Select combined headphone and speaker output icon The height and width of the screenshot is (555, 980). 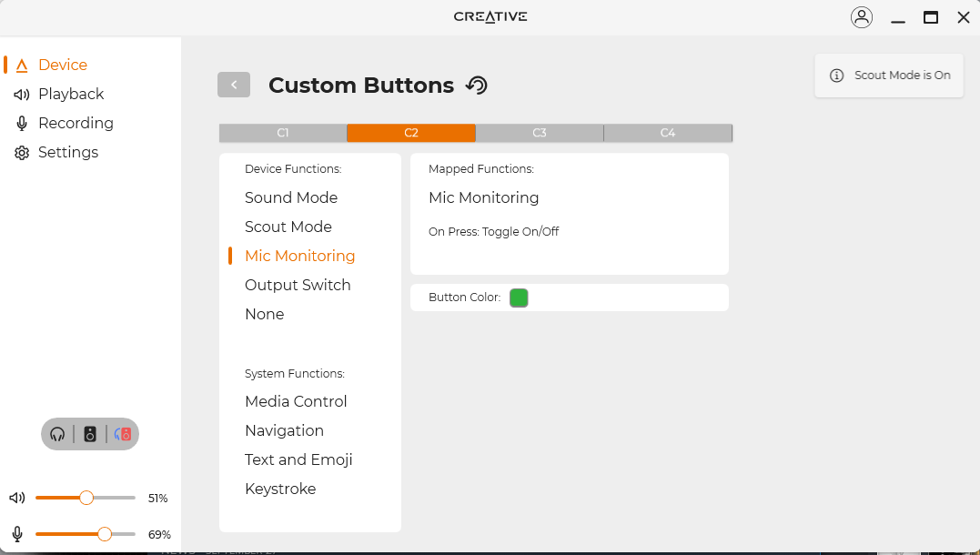[123, 435]
